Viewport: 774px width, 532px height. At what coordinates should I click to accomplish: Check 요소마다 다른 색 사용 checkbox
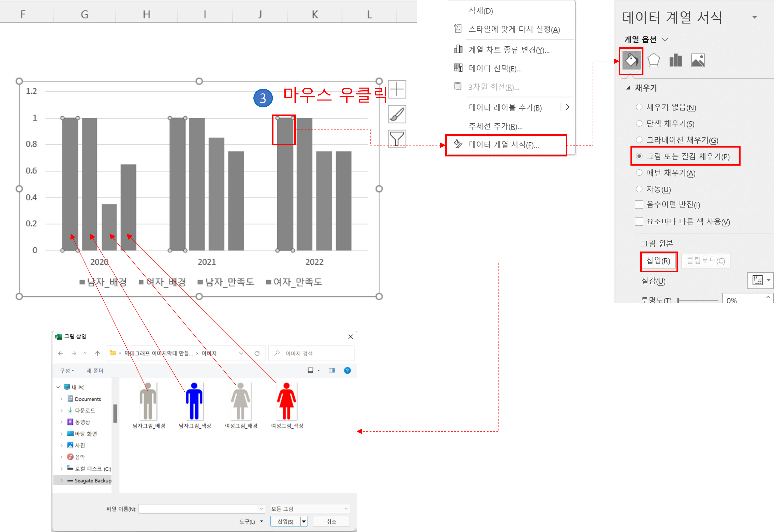click(639, 222)
